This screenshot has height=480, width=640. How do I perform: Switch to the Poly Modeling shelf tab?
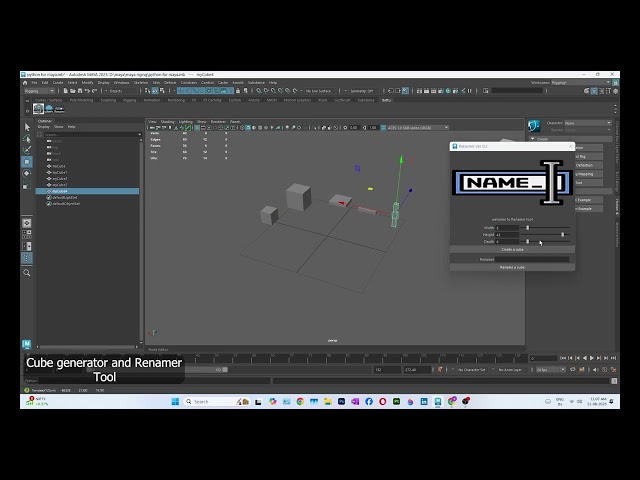point(81,100)
